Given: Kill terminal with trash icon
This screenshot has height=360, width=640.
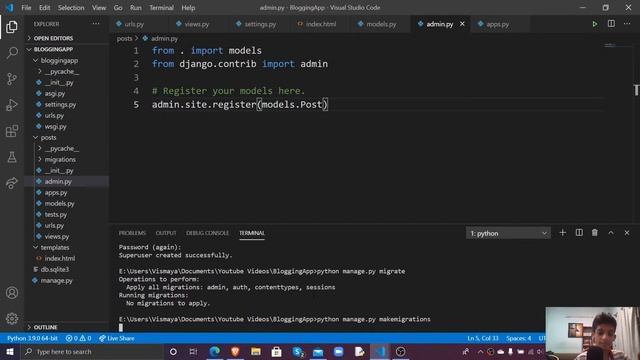Looking at the screenshot, I should (595, 233).
